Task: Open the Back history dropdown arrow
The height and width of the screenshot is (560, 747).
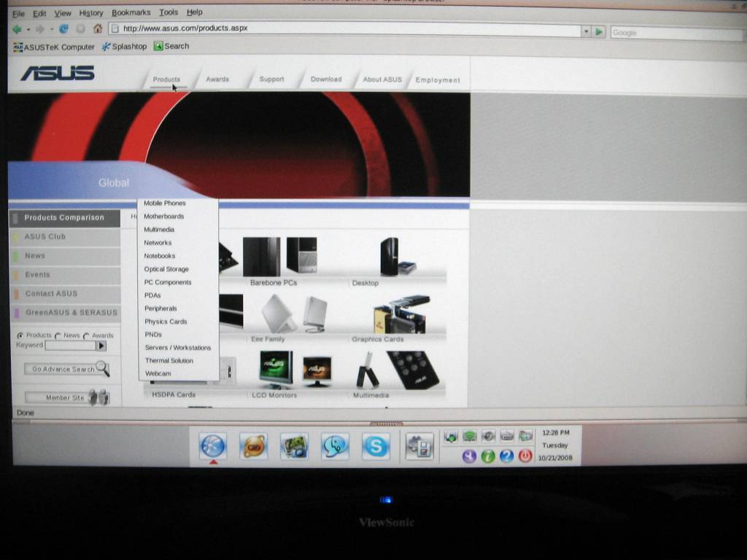Action: coord(28,30)
